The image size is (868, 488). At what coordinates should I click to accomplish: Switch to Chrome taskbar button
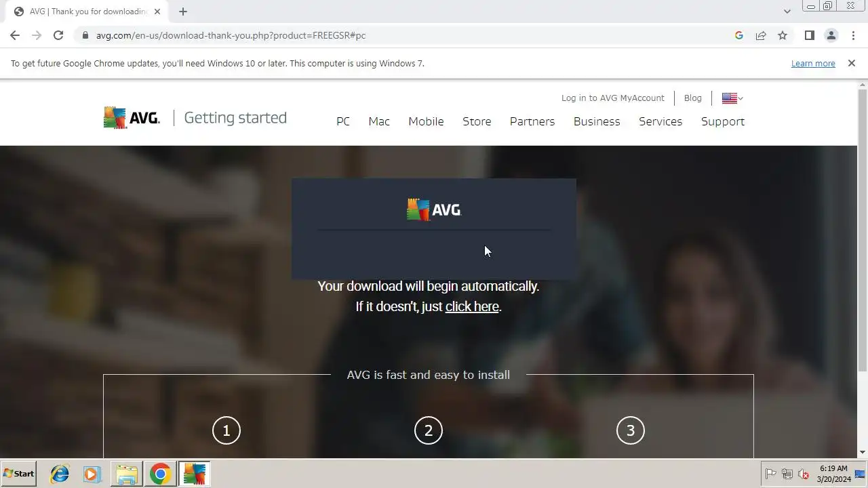tap(161, 474)
